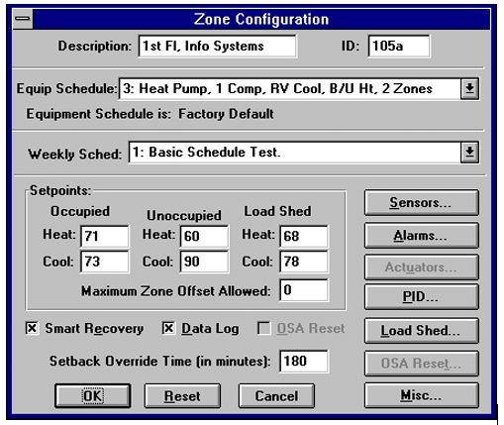Image resolution: width=504 pixels, height=425 pixels.
Task: Click the ID field showing 105a
Action: coord(399,47)
